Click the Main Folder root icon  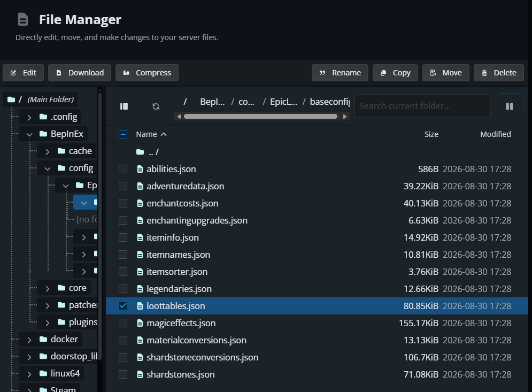point(11,99)
